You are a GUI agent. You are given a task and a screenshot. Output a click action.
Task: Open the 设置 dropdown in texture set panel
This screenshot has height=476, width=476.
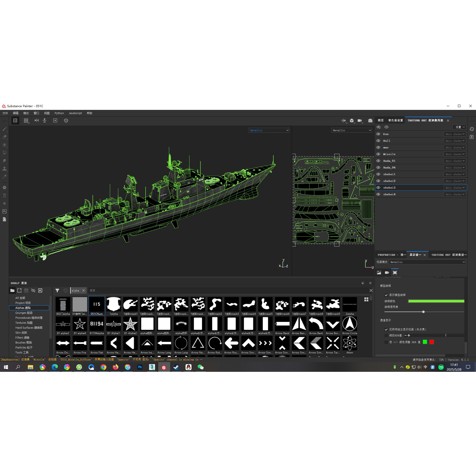[459, 127]
